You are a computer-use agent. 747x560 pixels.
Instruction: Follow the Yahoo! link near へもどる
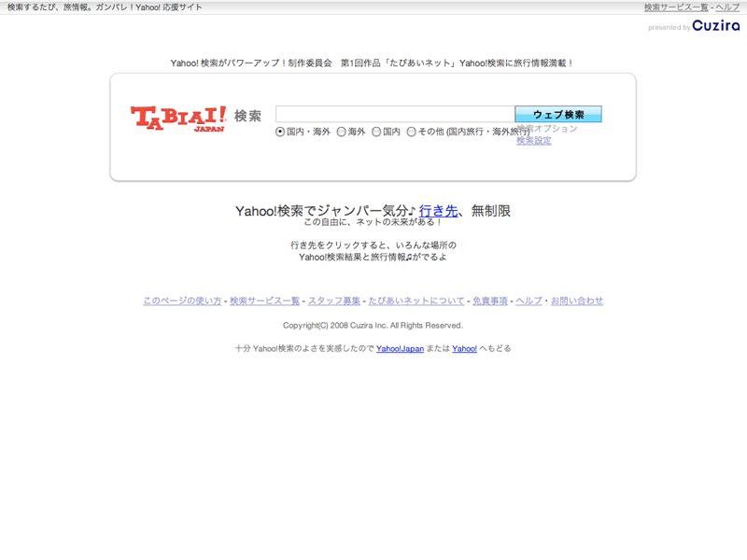point(464,349)
